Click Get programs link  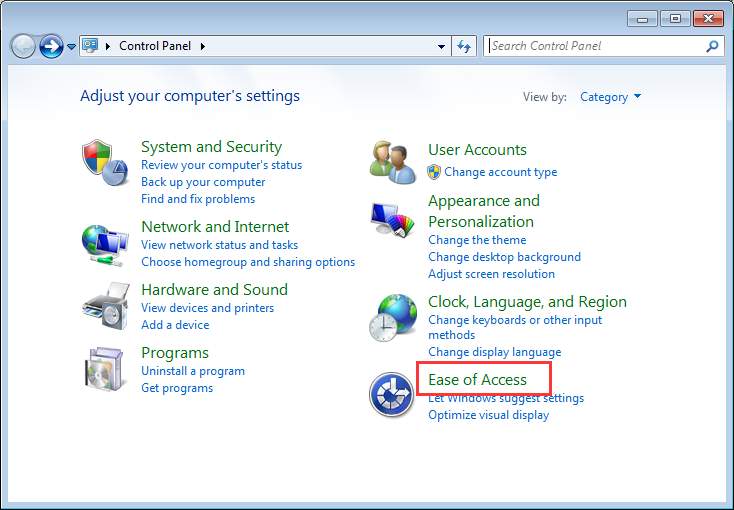pos(177,388)
